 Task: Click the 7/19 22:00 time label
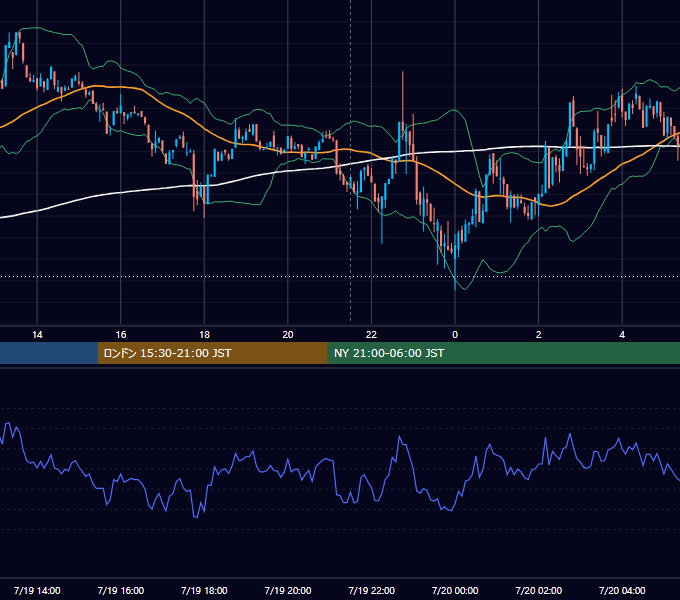click(x=372, y=590)
